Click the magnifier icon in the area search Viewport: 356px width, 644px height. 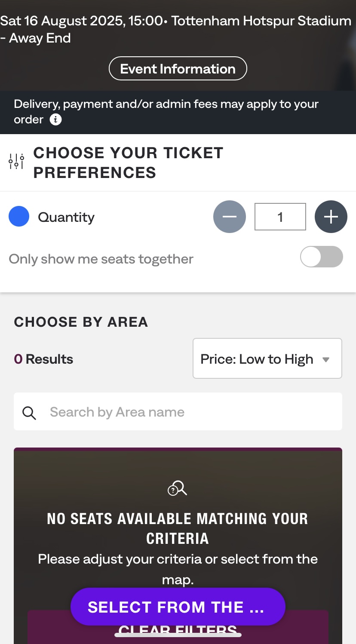29,413
